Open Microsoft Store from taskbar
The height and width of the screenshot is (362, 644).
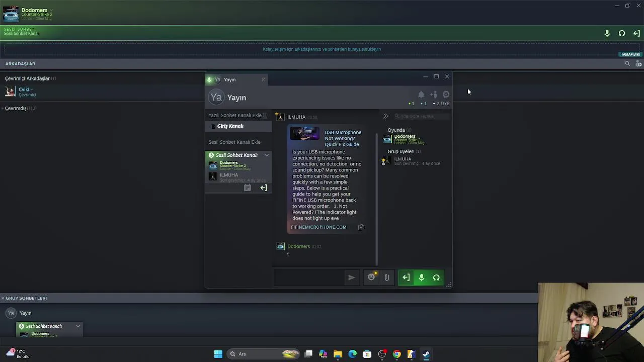pyautogui.click(x=367, y=354)
